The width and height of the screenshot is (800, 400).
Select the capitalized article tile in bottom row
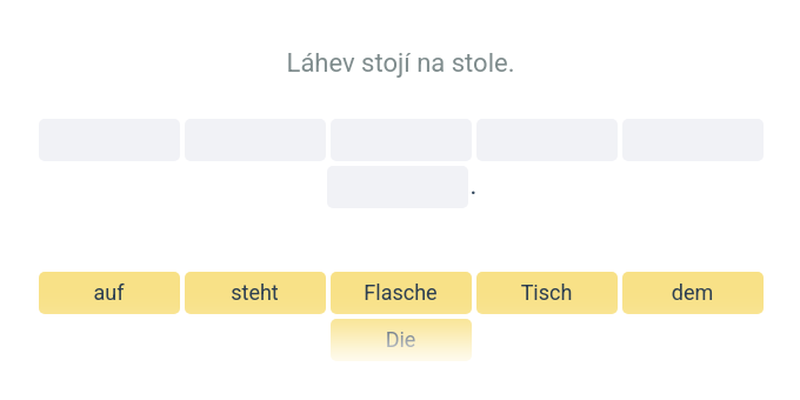pos(401,340)
